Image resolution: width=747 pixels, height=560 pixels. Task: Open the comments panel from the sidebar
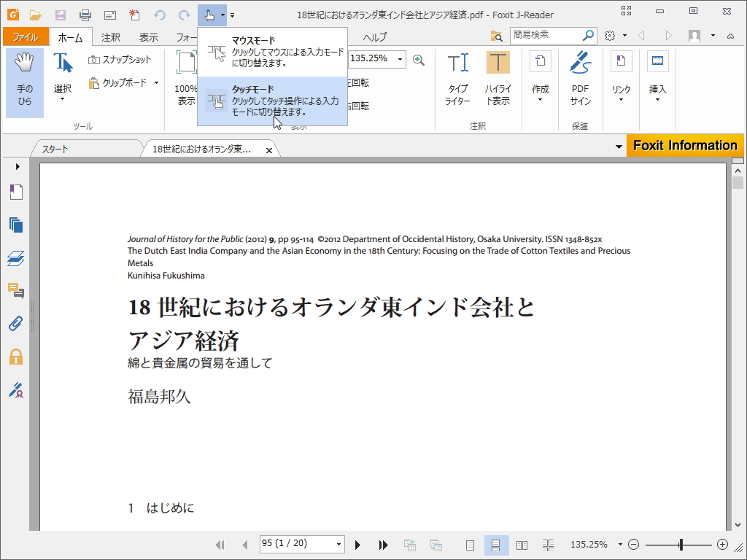point(16,290)
